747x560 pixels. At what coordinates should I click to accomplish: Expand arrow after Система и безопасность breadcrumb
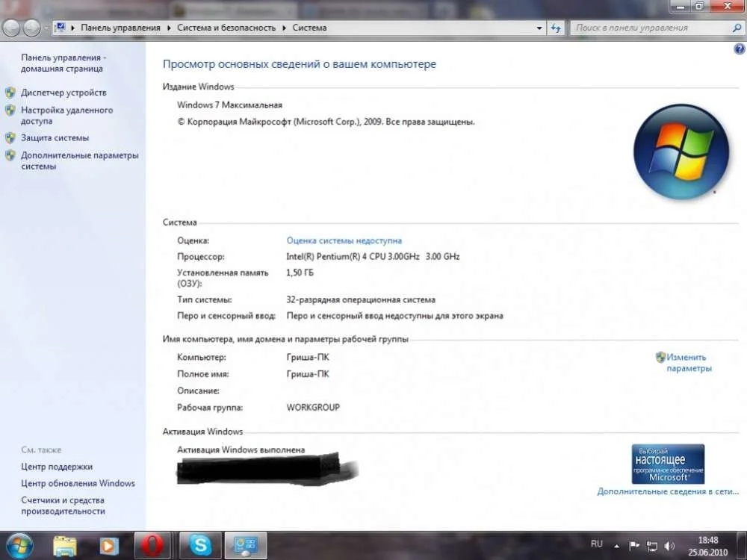[x=285, y=28]
